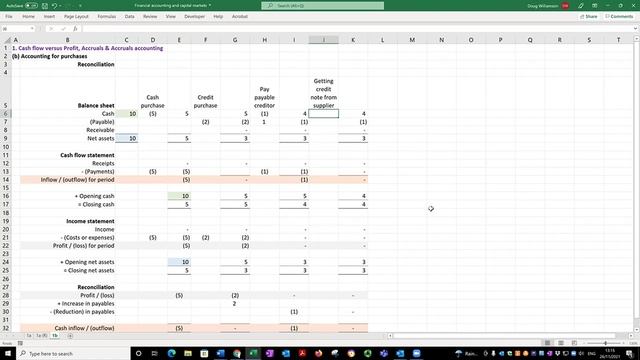Switch to the Insert ribbon tab
Viewport: 640px width, 360px height.
click(49, 16)
